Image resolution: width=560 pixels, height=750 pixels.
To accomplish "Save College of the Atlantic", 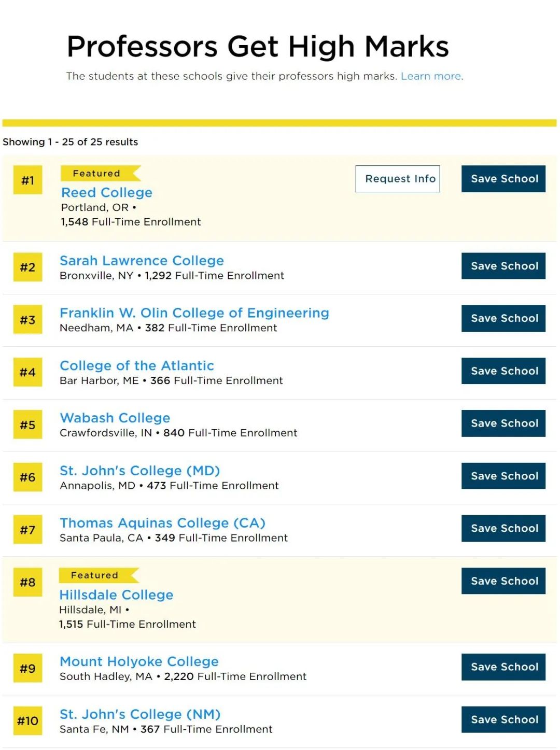I will coord(503,371).
